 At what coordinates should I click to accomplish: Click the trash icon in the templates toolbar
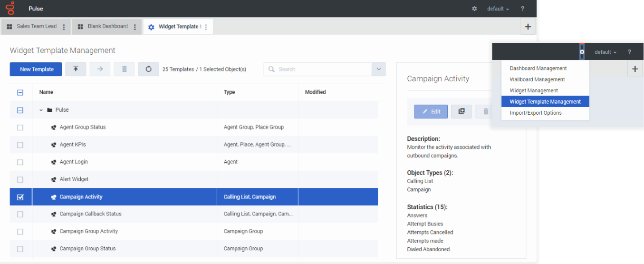[x=125, y=69]
